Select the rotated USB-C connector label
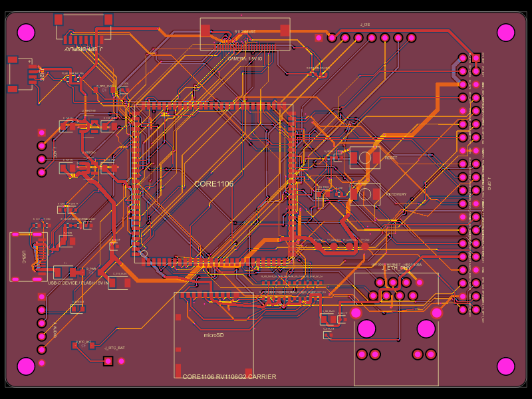 tap(24, 257)
